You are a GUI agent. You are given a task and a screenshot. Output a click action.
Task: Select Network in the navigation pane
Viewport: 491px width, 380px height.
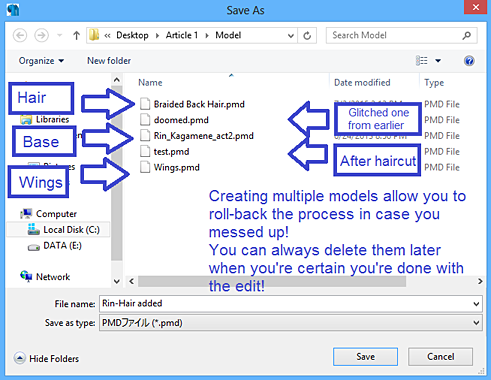pyautogui.click(x=53, y=277)
